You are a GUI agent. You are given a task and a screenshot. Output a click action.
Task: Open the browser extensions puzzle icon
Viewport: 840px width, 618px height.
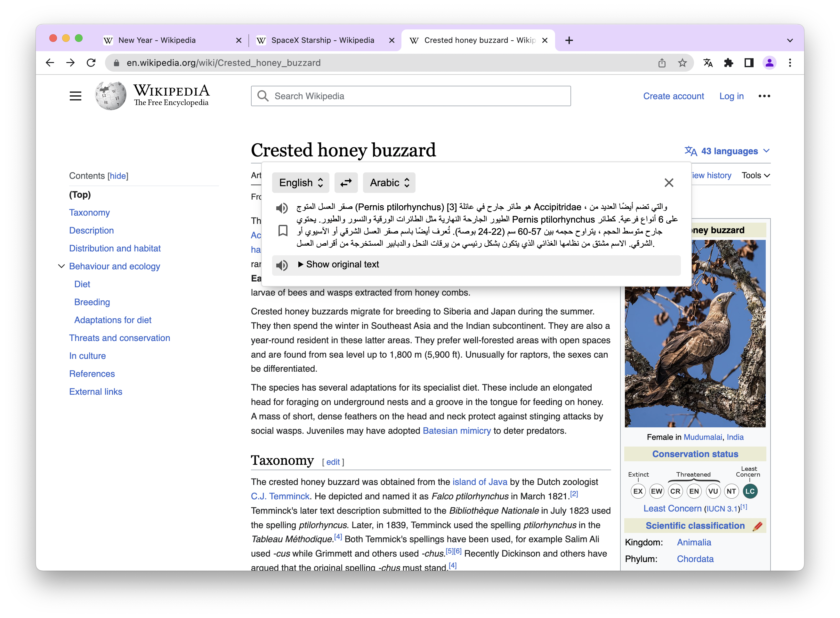click(x=729, y=63)
